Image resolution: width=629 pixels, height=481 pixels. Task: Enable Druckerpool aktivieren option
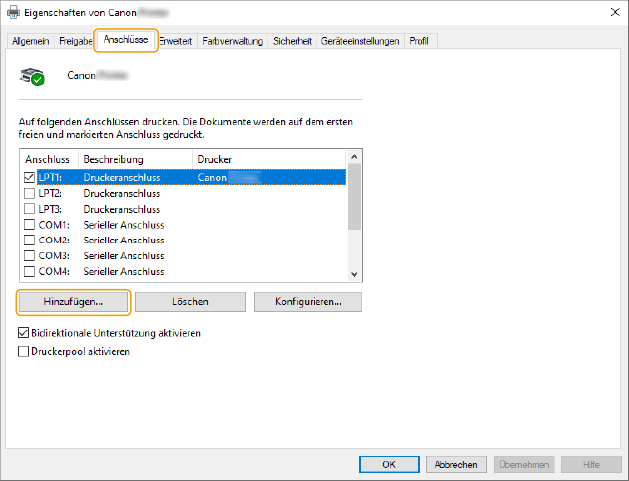(24, 352)
